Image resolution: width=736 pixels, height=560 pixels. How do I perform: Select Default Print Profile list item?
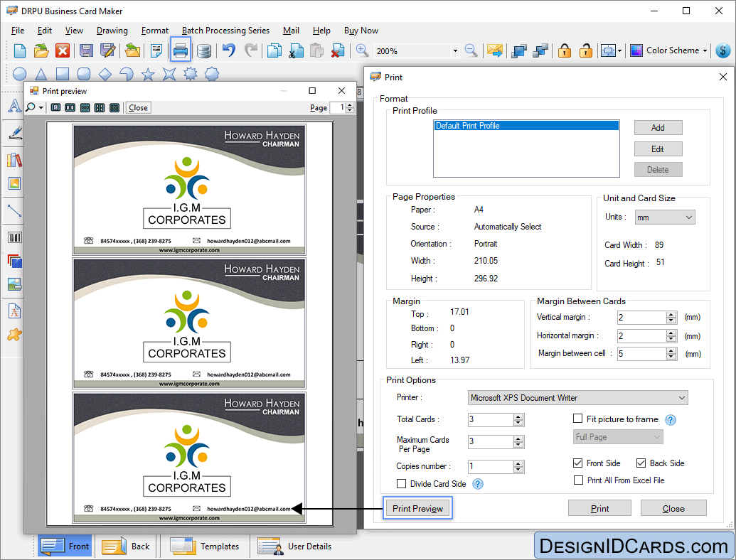526,126
